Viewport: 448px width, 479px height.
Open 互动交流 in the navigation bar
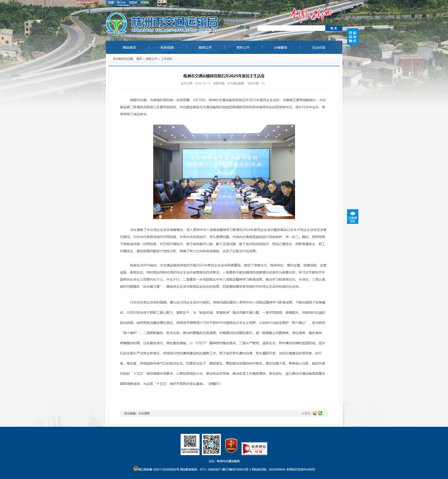[318, 48]
